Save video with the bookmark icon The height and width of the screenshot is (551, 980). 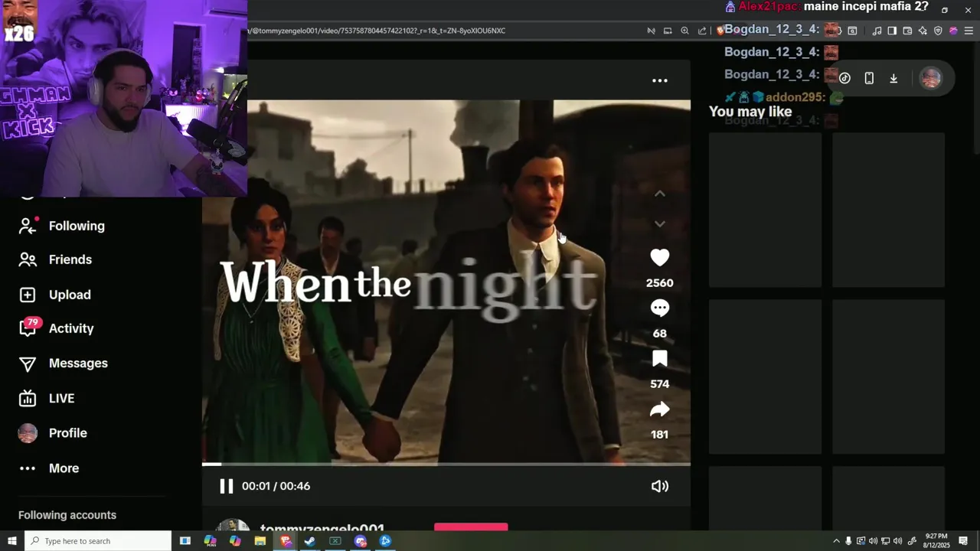659,359
